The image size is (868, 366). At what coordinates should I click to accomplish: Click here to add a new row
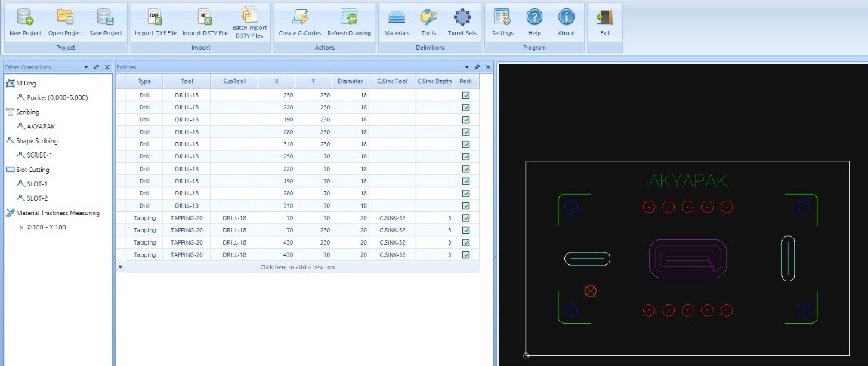coord(298,267)
